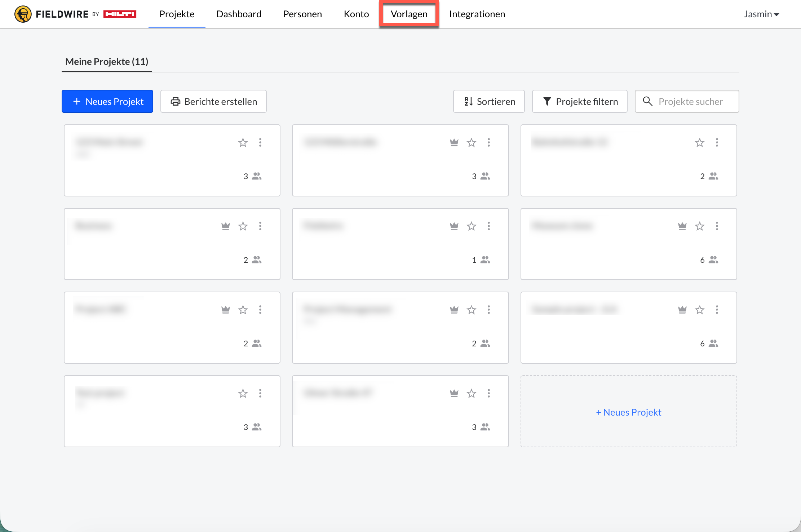801x532 pixels.
Task: Toggle favorite star on second project card
Action: [x=471, y=142]
